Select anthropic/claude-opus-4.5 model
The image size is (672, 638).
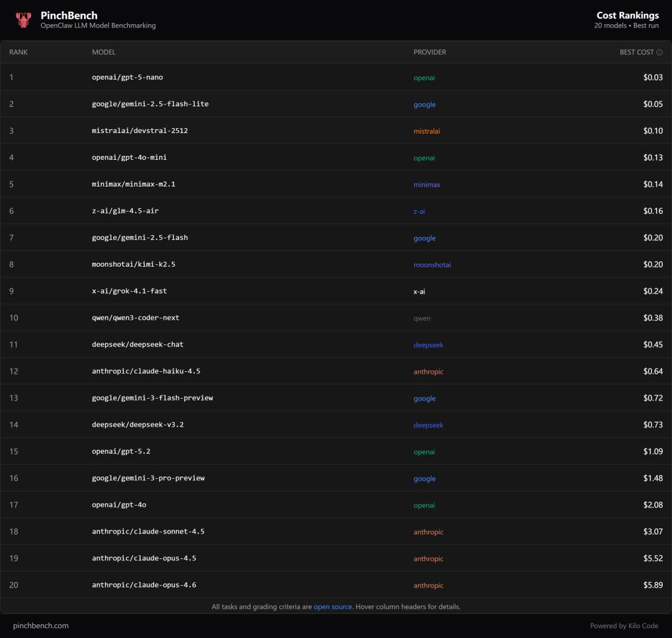144,558
